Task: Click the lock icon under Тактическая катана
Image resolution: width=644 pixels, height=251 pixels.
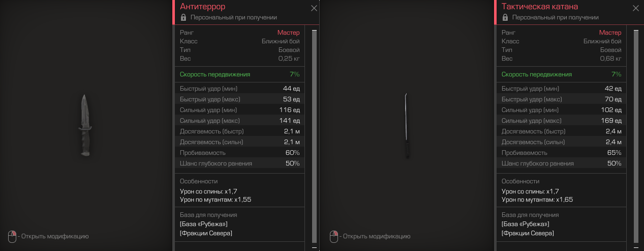Action: 505,17
